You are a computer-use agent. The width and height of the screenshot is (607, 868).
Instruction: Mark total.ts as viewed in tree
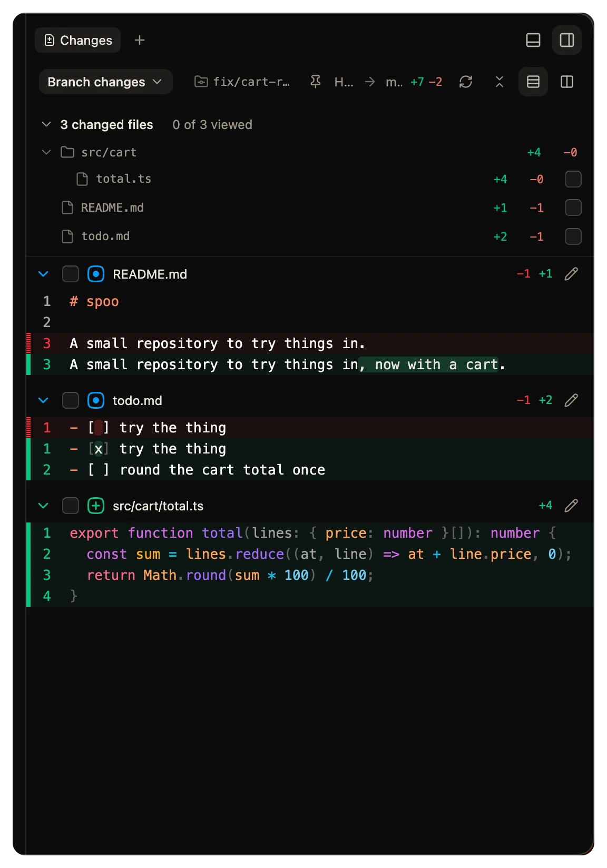573,179
